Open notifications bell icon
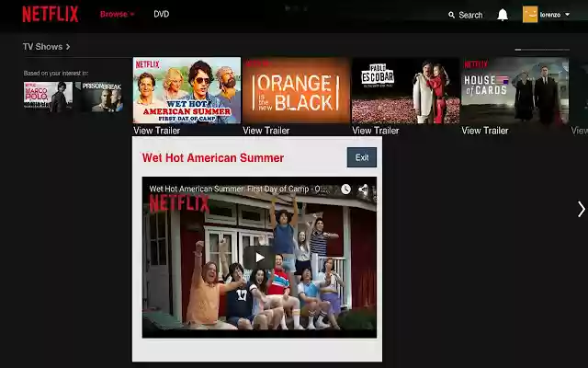Viewport: 588px width, 368px height. tap(503, 15)
